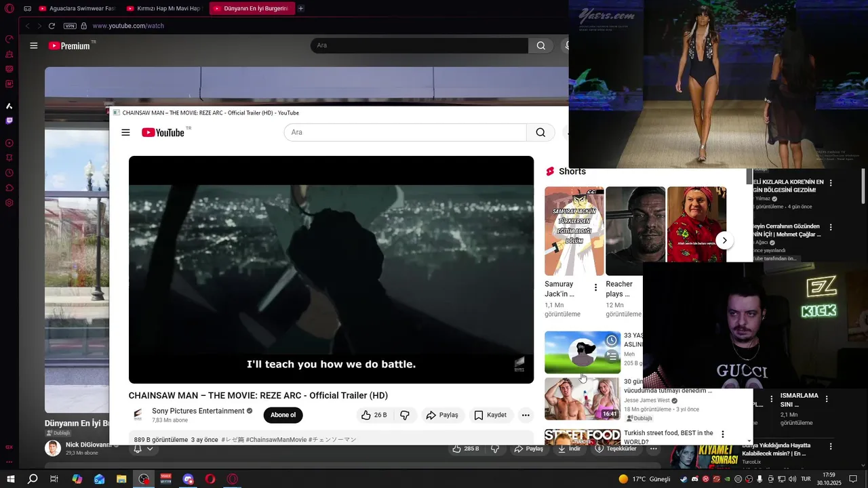This screenshot has width=868, height=488.
Task: Open Nick DiGiovanni channel avatar
Action: tap(53, 448)
